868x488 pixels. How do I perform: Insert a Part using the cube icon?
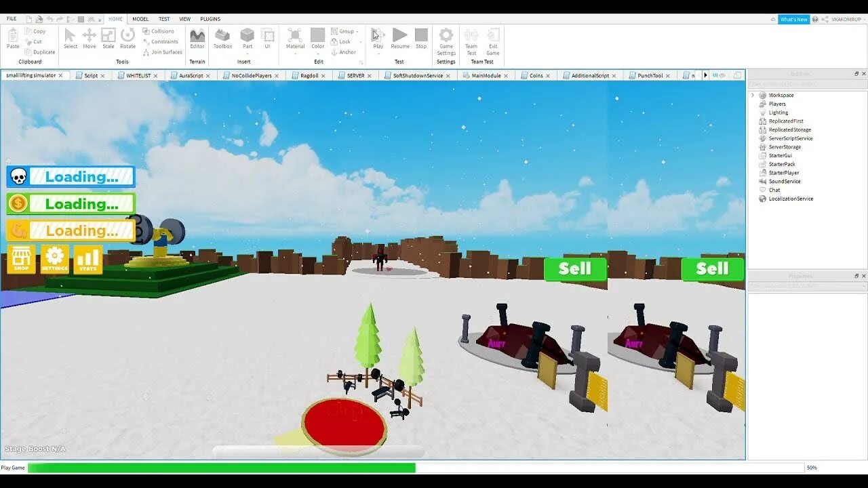point(248,35)
